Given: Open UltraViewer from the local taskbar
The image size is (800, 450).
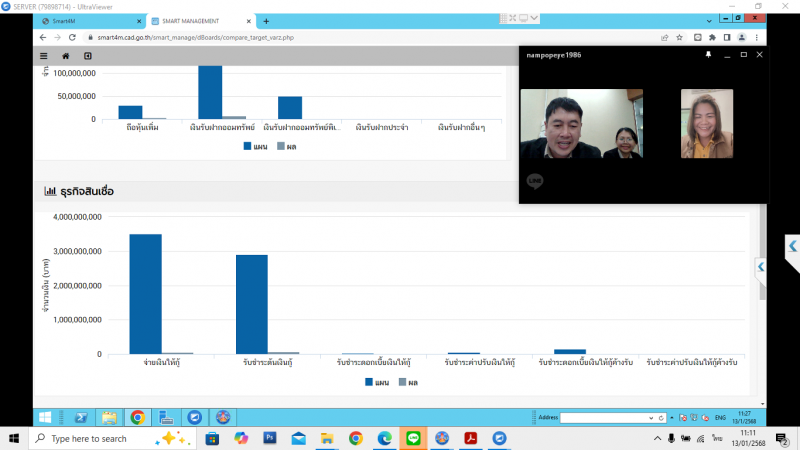Looking at the screenshot, I should pyautogui.click(x=499, y=438).
